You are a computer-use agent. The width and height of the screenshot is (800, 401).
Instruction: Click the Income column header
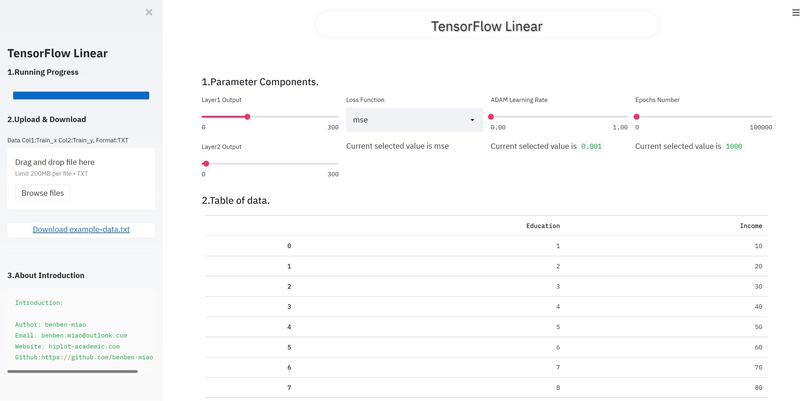pos(750,226)
